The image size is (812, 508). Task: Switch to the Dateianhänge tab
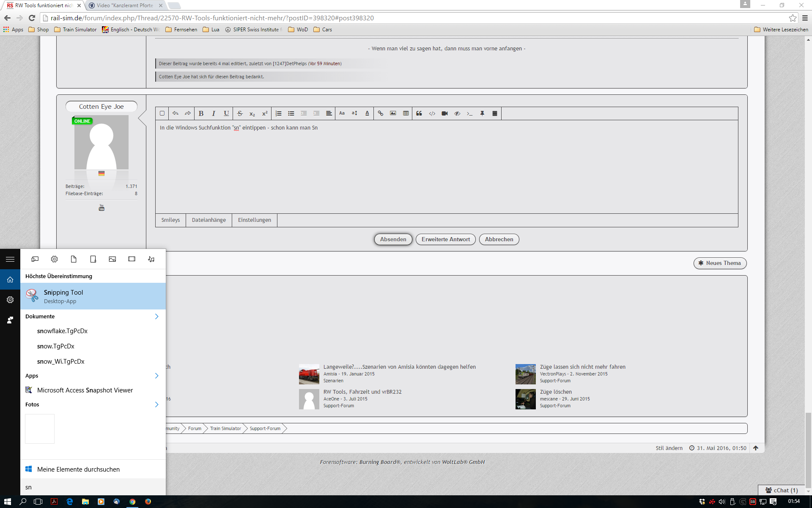[209, 220]
